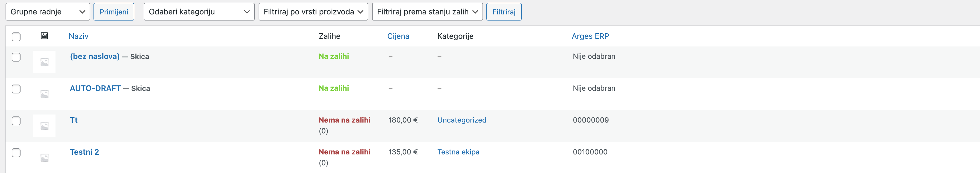980x173 pixels.
Task: Open the Testna ekipa category link
Action: (458, 152)
